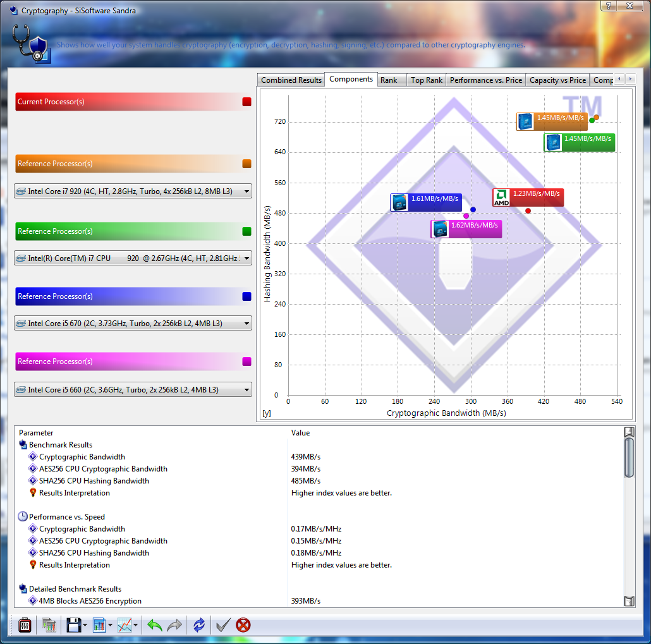Click the green back arrow
Viewport: 651px width, 644px height.
155,625
